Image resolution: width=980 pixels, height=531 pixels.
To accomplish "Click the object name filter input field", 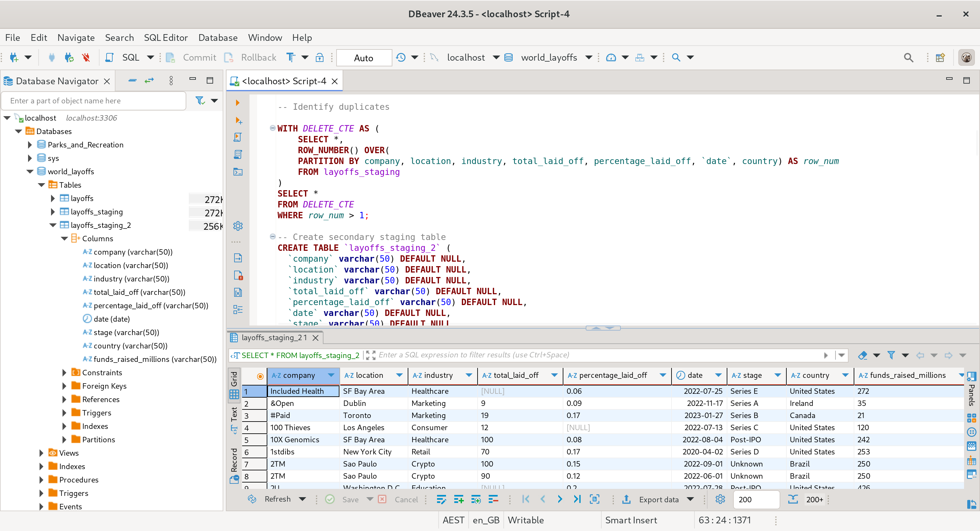I will point(93,101).
